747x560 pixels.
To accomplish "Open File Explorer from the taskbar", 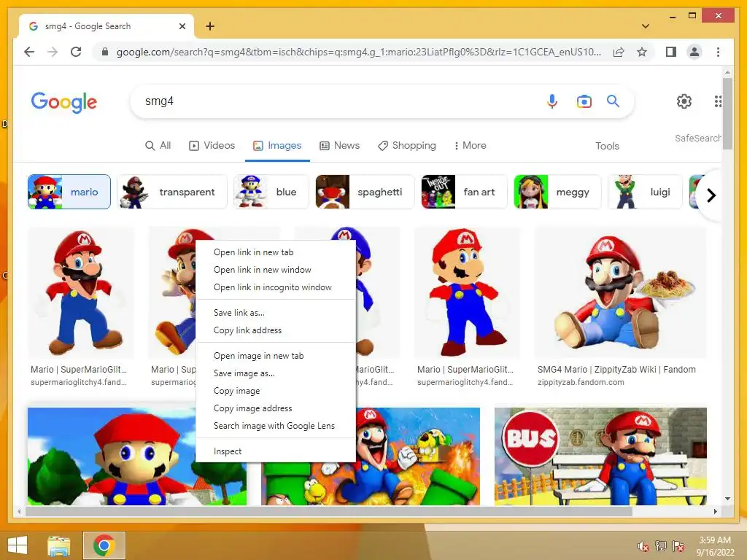I will (59, 545).
